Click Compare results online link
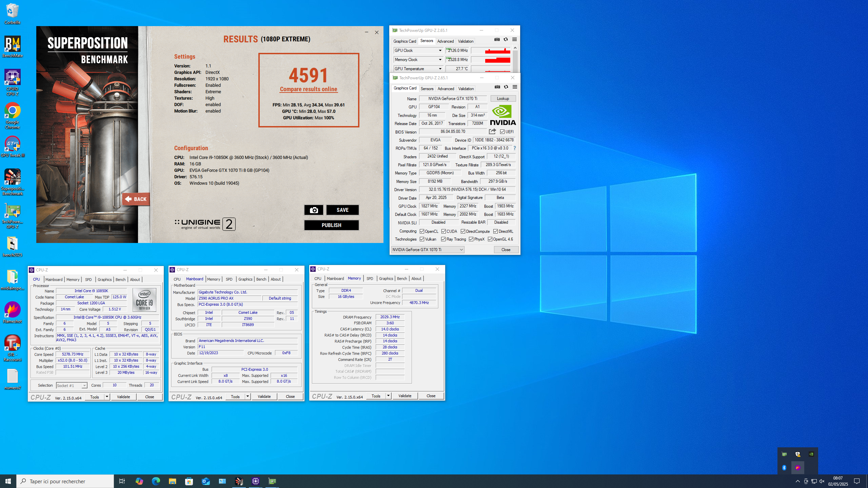The height and width of the screenshot is (488, 868). tap(308, 89)
